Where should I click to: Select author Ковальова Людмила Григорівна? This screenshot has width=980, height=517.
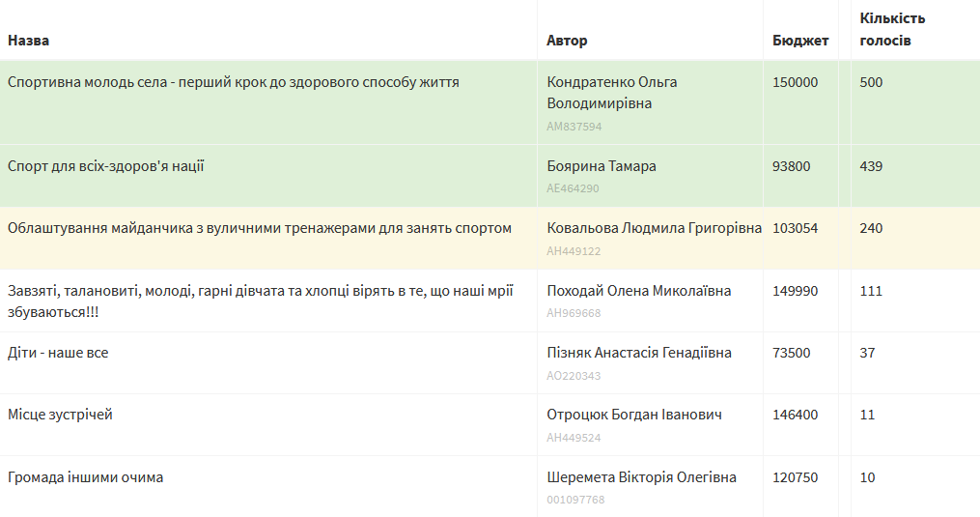point(654,228)
